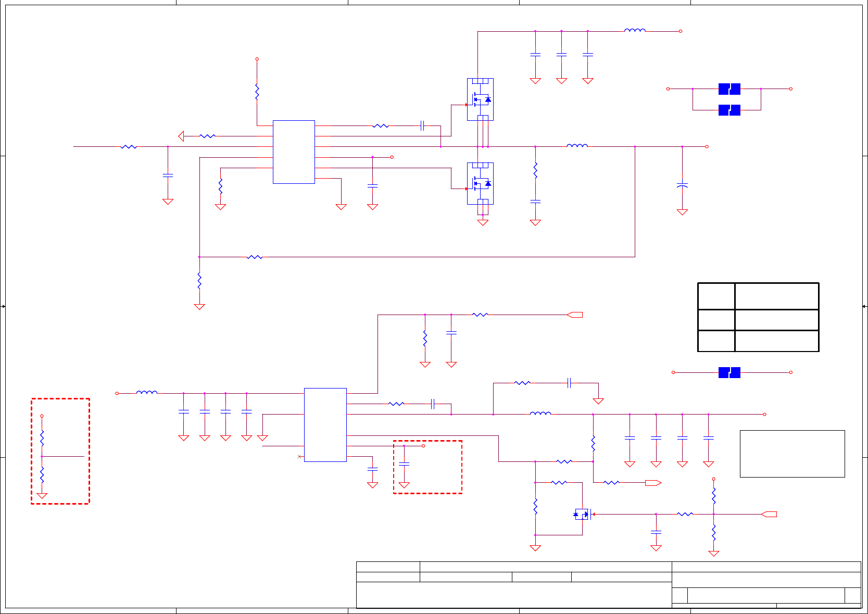The height and width of the screenshot is (614, 868).
Task: Select the inductor on the top supply rail
Action: 635,31
